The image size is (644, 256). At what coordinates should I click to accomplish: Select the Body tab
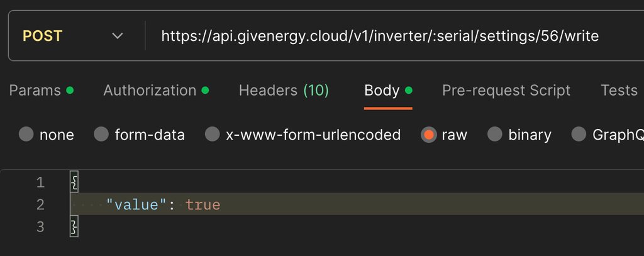[382, 91]
